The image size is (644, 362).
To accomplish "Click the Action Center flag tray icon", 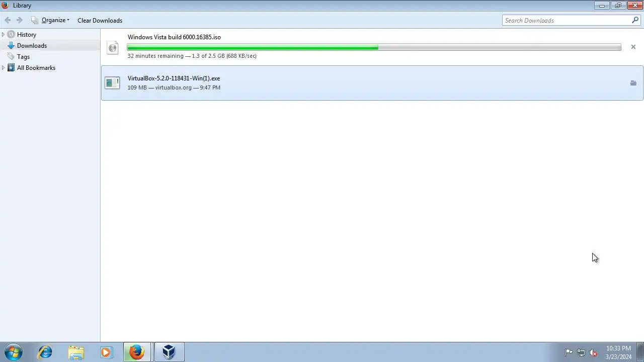I will pos(569,352).
